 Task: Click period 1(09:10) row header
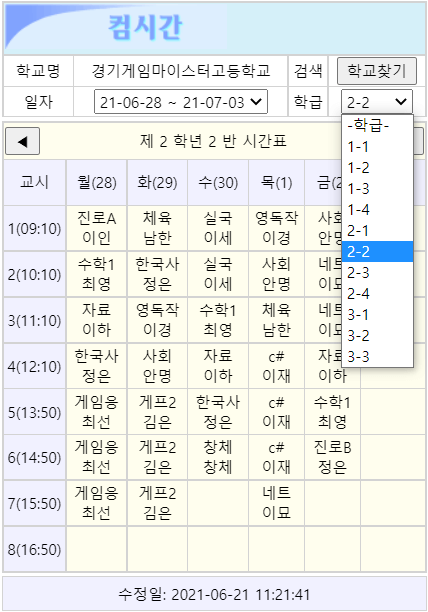(35, 228)
